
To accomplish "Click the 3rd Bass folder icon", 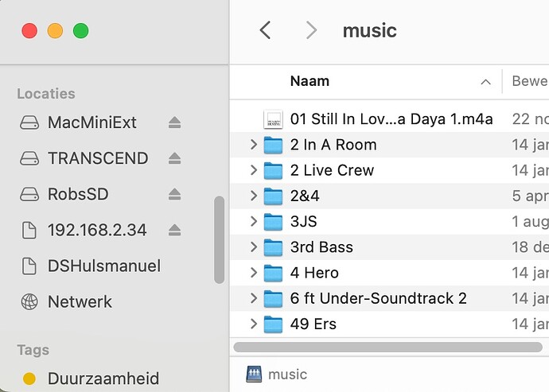I will pyautogui.click(x=273, y=247).
